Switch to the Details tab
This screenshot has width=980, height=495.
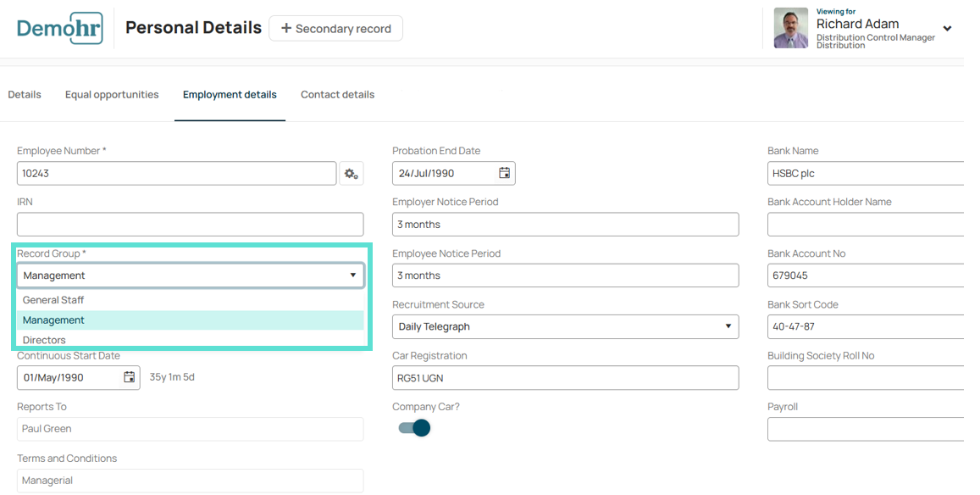click(x=25, y=94)
